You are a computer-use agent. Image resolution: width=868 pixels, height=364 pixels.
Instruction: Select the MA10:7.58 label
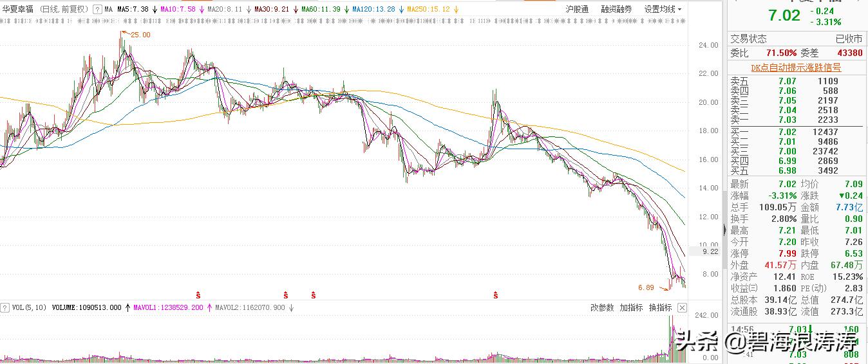coord(178,10)
